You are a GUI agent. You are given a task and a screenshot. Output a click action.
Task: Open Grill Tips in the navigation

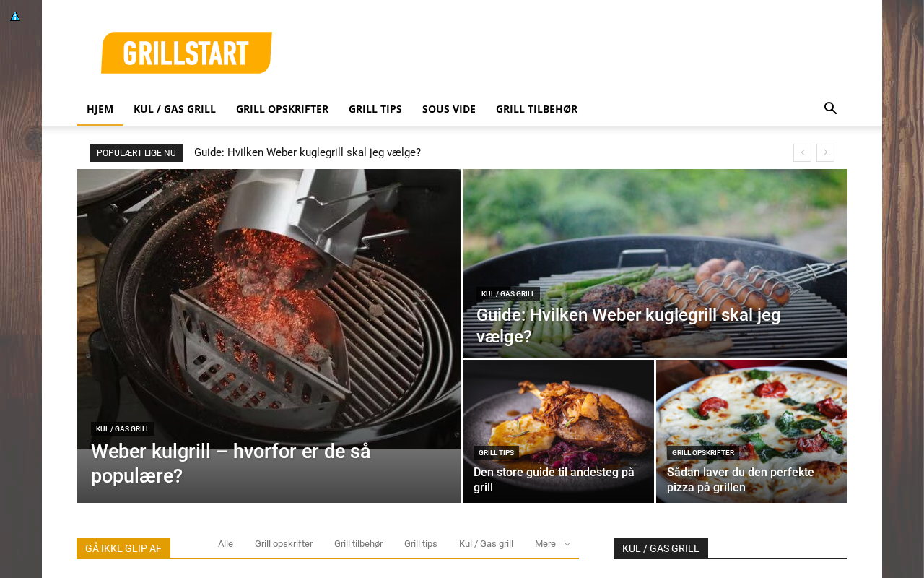[375, 109]
